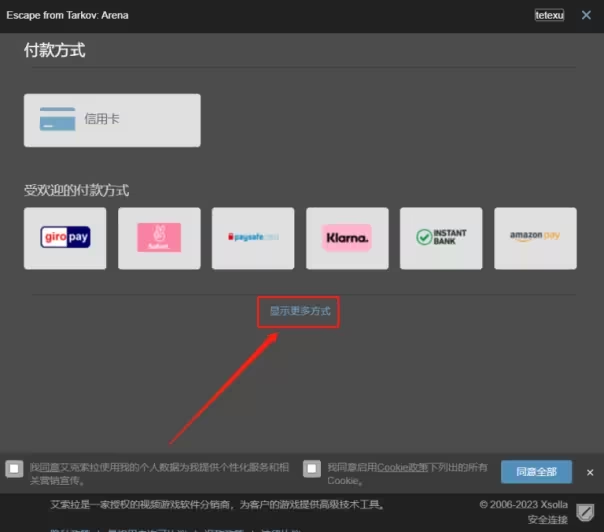Click the 安全连接 secure connection text

[x=547, y=519]
